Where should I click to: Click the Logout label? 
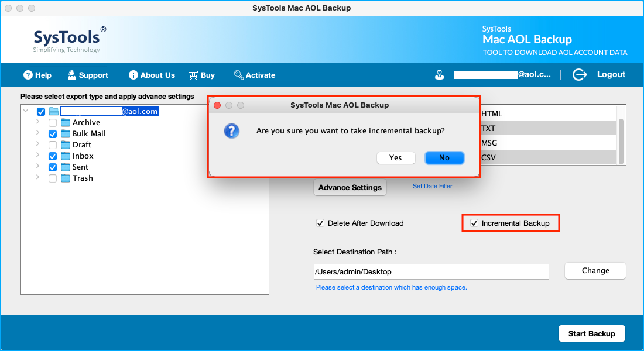click(611, 74)
